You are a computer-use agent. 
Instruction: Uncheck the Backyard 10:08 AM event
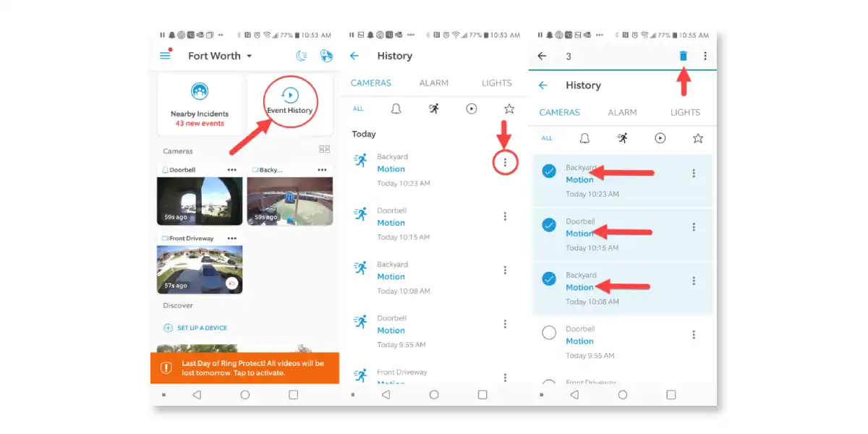pos(549,278)
